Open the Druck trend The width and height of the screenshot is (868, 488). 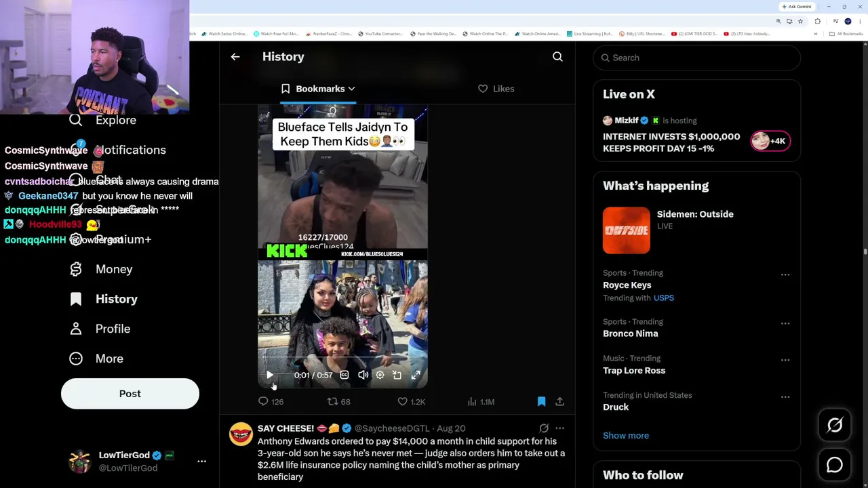tap(616, 407)
